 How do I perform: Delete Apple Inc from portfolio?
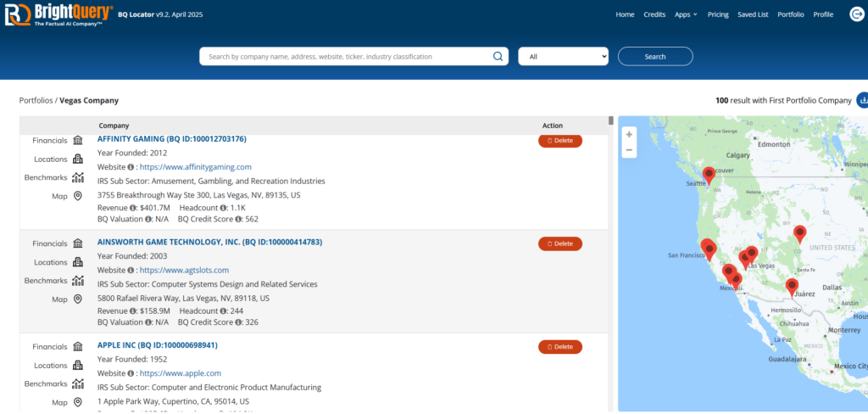(x=560, y=347)
